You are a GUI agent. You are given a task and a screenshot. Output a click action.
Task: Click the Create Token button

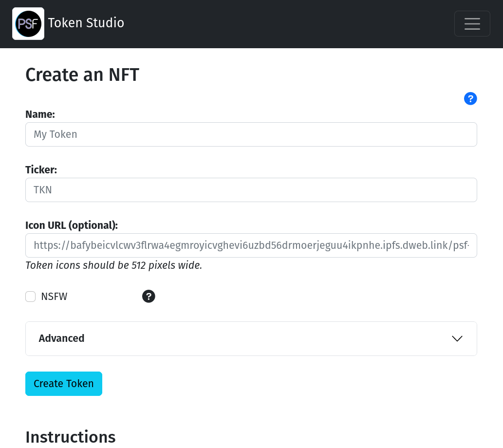point(64,384)
